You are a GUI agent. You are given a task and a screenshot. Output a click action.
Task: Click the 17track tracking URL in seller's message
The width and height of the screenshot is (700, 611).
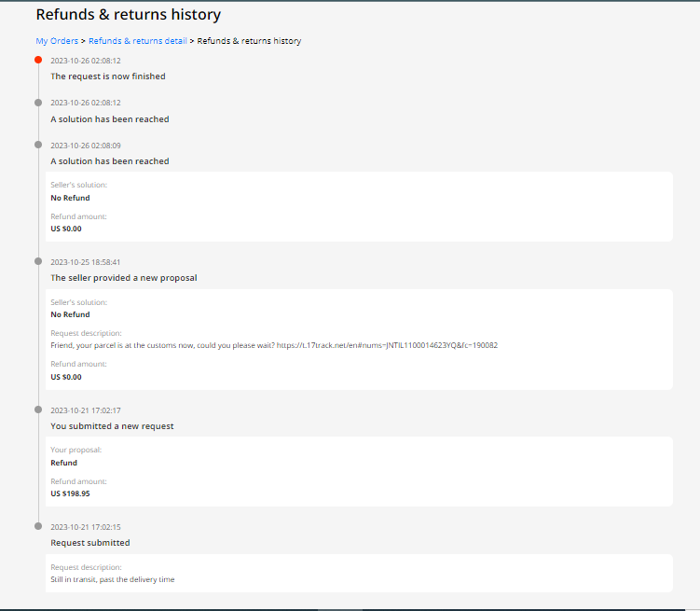click(387, 345)
